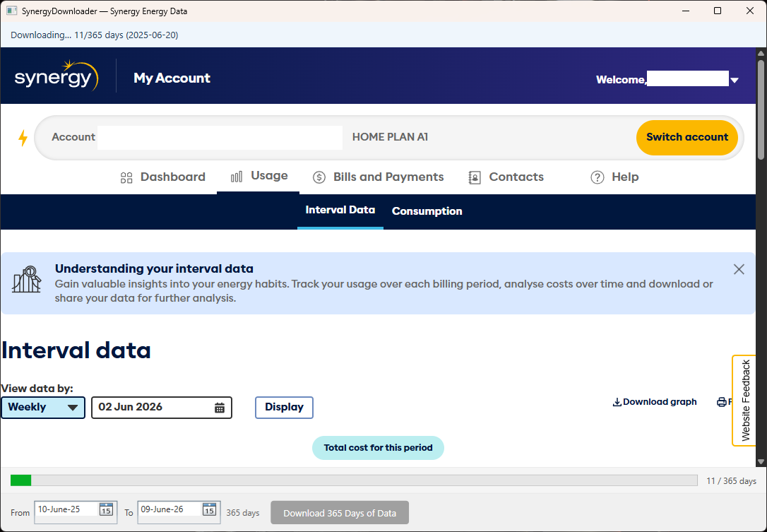The width and height of the screenshot is (767, 532).
Task: Click Total cost for this period pill
Action: [378, 448]
